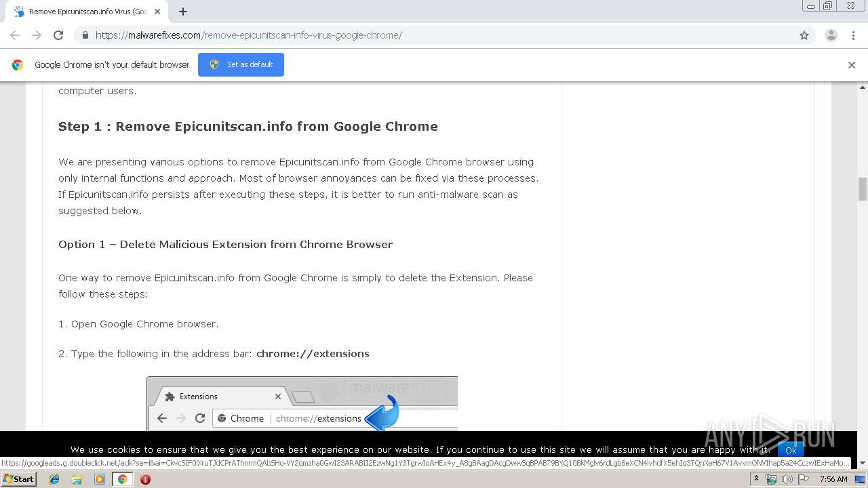Click the Step 1 heading text
The height and width of the screenshot is (488, 868).
(248, 127)
